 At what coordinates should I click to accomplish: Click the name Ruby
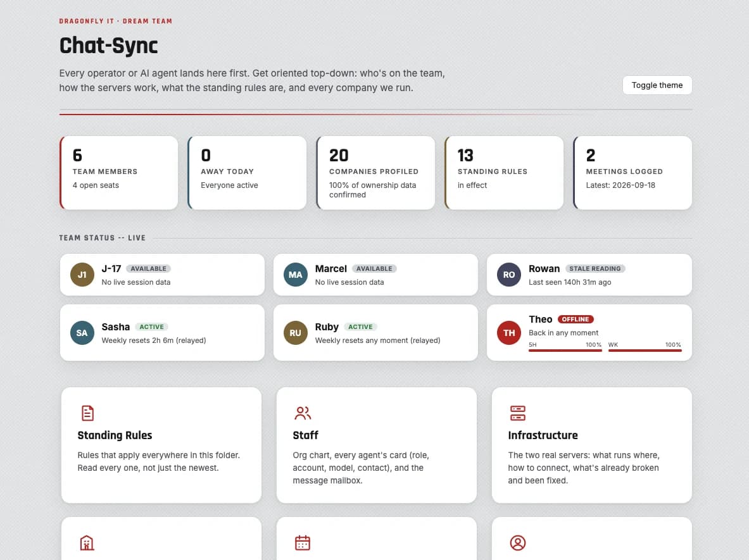(327, 327)
